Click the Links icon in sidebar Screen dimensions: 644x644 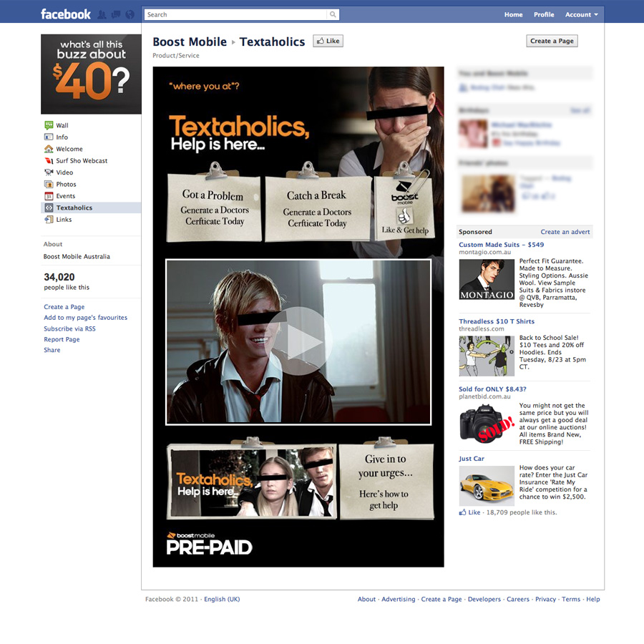point(49,220)
